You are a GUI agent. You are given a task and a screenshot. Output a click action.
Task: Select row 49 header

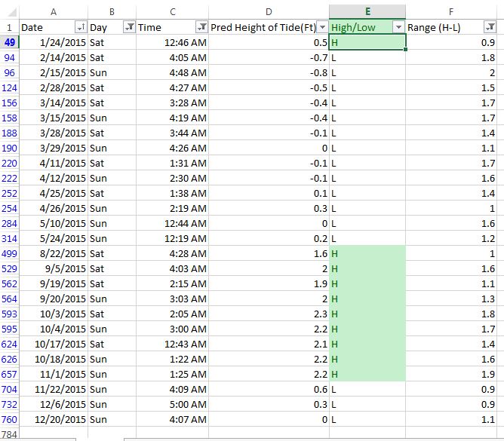(10, 42)
